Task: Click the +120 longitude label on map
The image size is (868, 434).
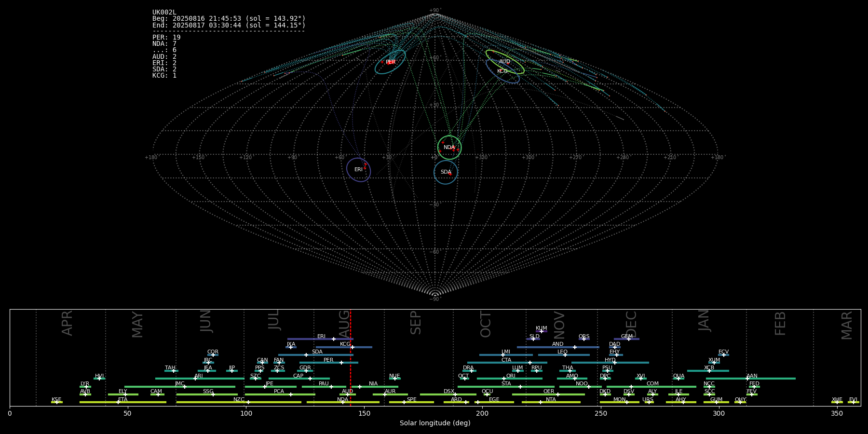Action: [245, 158]
